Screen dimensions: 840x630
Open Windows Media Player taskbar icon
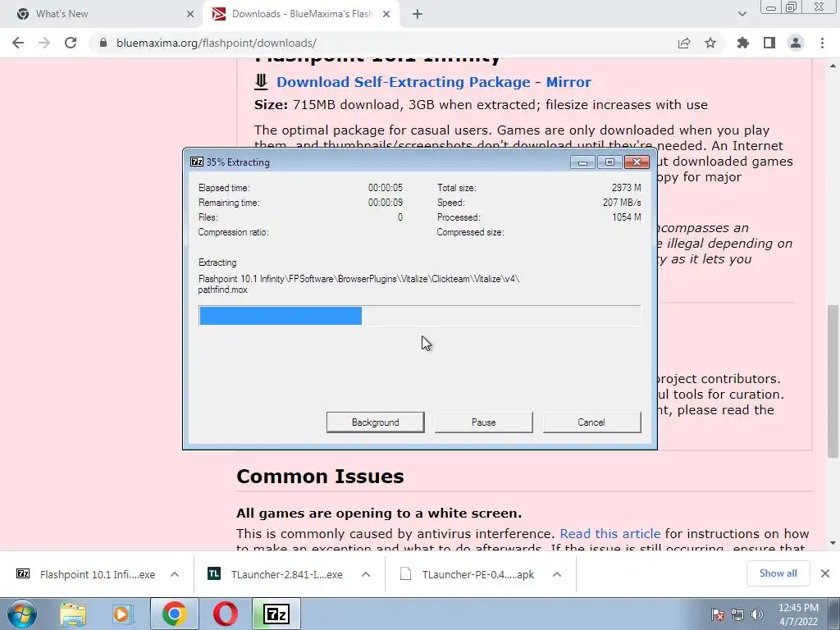(122, 614)
